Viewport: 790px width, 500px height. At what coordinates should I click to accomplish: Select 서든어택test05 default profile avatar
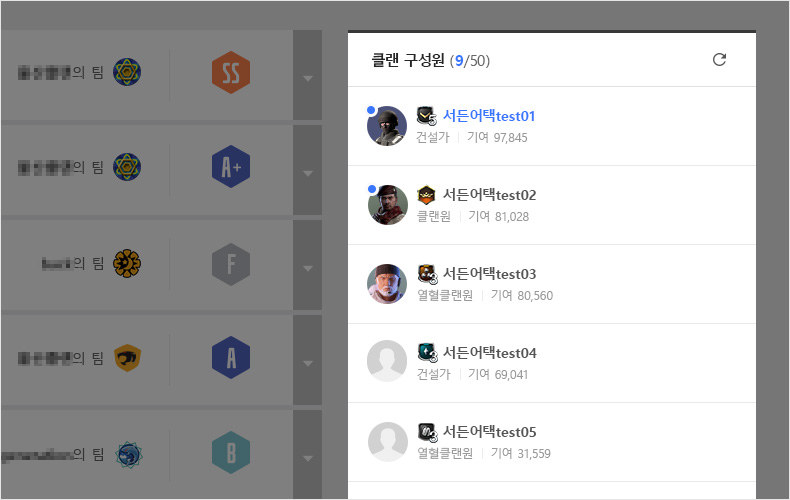387,442
